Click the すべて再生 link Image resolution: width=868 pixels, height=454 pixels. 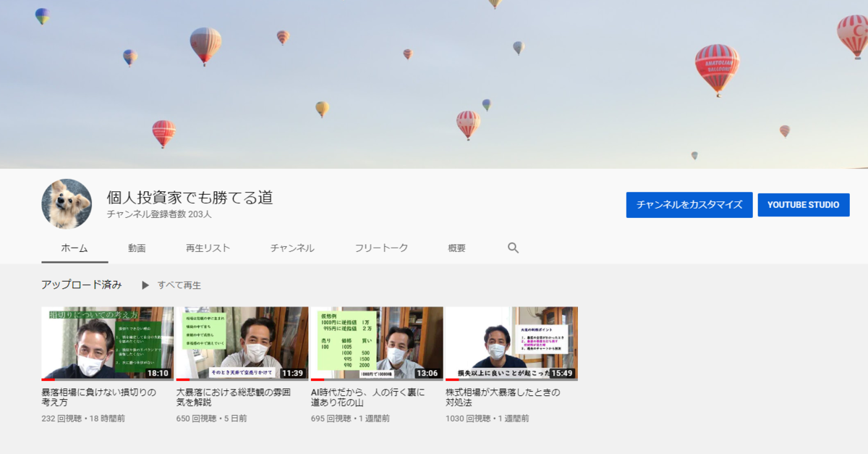point(179,285)
